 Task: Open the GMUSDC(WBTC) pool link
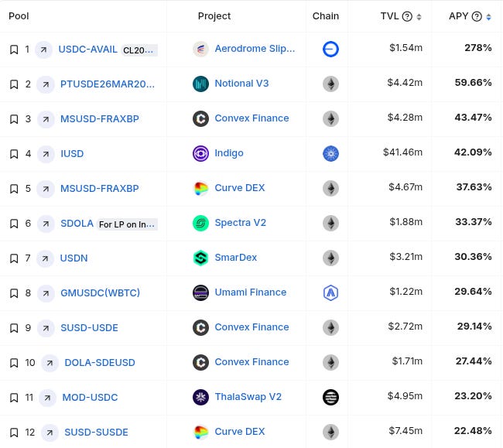click(101, 293)
